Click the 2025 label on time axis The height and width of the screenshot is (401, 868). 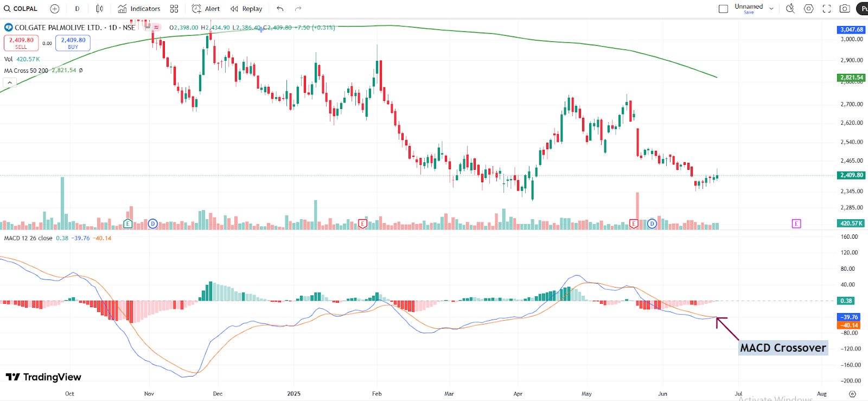tap(293, 394)
